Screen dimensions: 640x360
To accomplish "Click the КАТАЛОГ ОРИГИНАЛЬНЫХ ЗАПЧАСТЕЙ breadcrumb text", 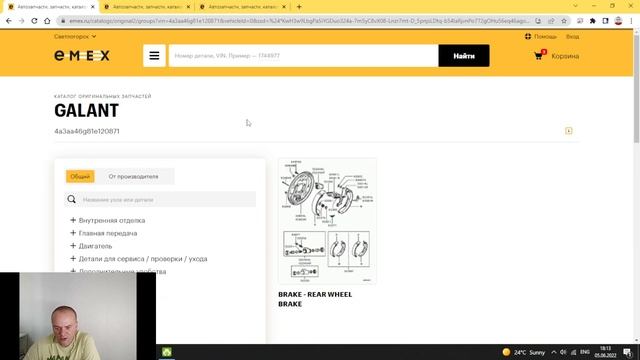I will [x=103, y=96].
